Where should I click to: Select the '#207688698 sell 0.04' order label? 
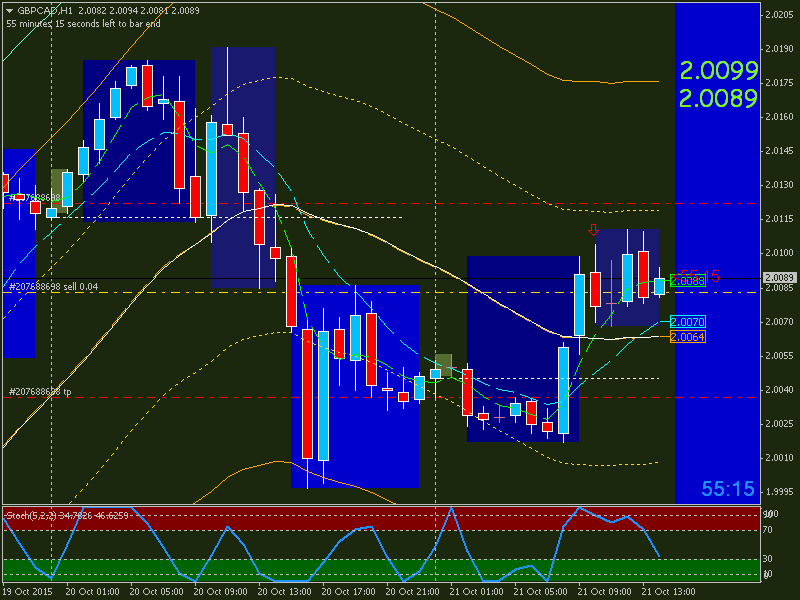point(54,287)
